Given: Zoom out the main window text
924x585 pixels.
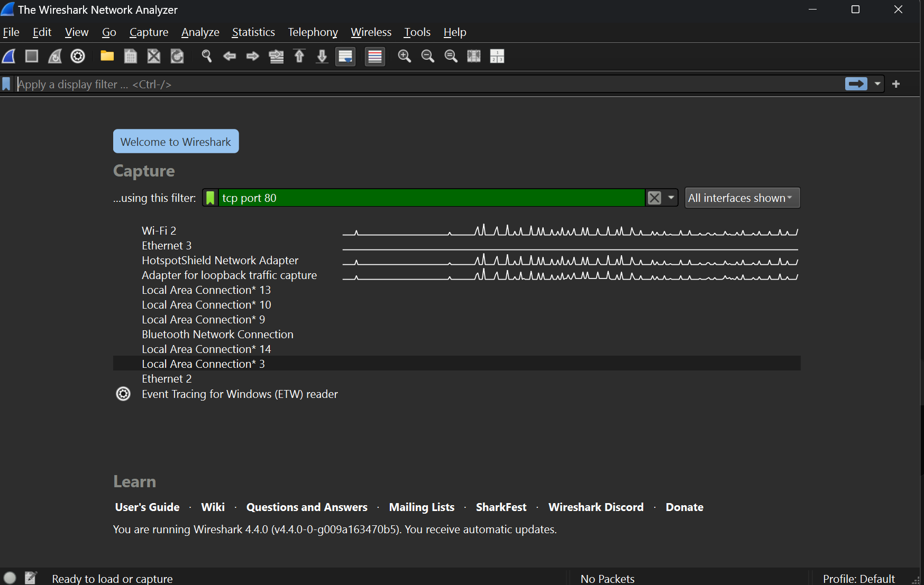Looking at the screenshot, I should pos(428,56).
